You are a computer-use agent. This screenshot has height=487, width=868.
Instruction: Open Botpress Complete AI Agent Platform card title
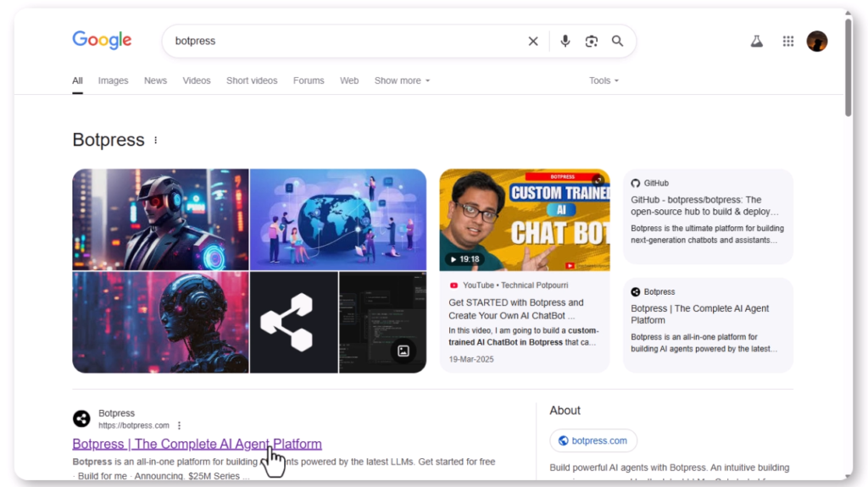[699, 314]
